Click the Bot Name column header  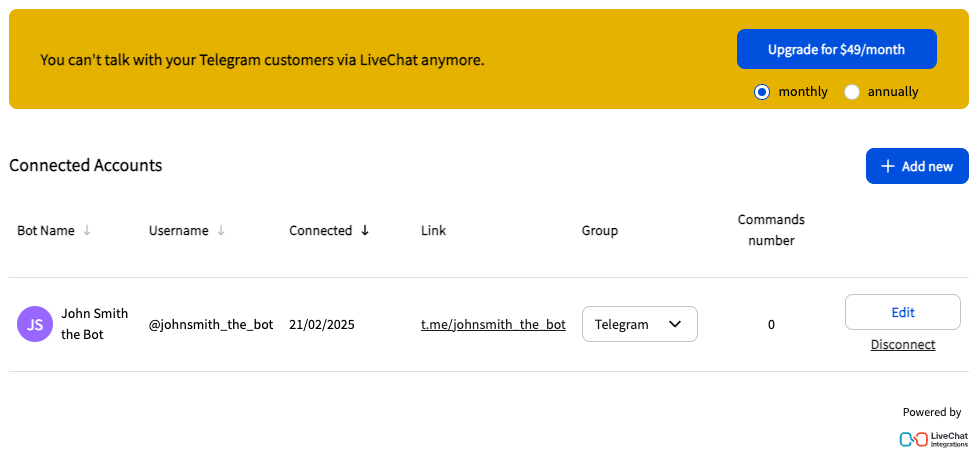46,231
